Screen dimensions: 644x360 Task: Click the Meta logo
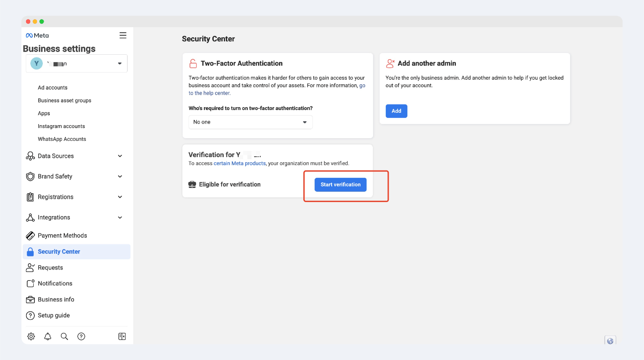point(37,35)
